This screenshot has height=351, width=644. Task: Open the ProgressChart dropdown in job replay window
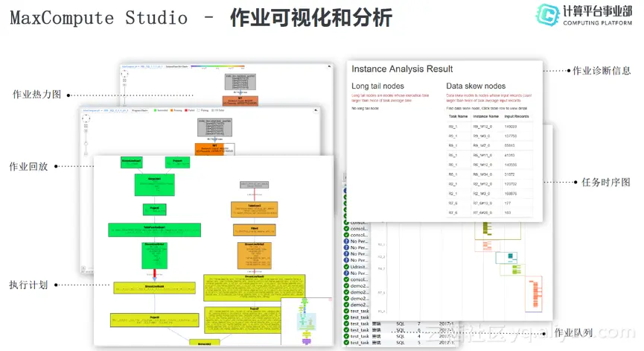pos(140,110)
